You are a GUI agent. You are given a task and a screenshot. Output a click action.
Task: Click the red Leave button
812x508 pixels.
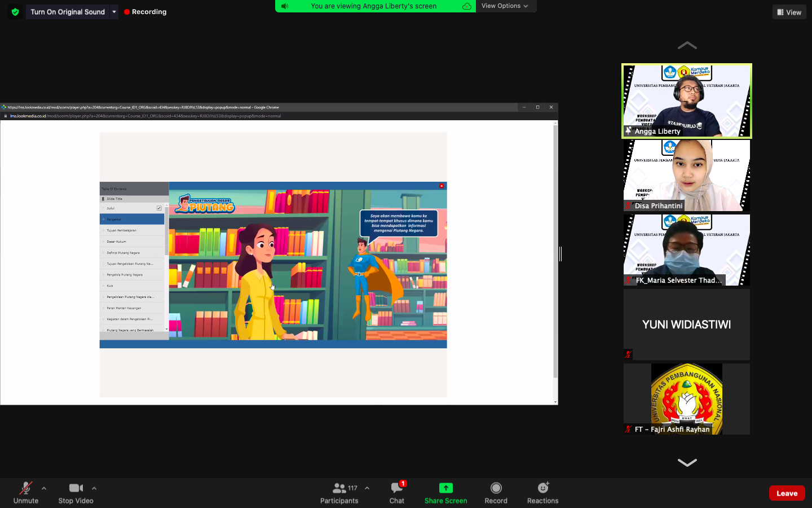click(786, 493)
